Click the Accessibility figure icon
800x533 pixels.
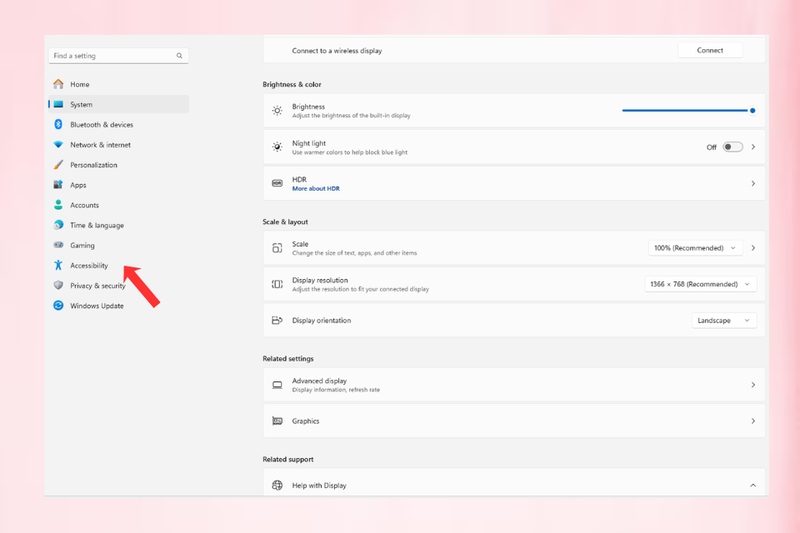[x=58, y=265]
